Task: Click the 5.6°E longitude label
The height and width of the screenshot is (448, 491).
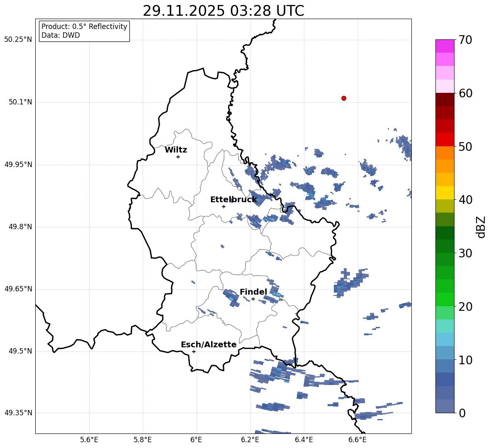Action: tap(89, 440)
